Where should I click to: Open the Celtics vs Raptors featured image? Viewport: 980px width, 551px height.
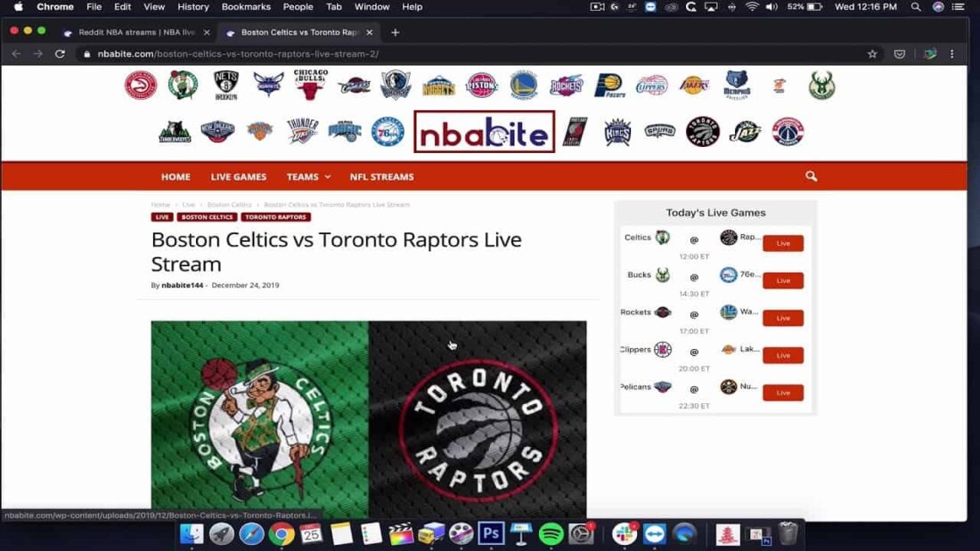369,418
